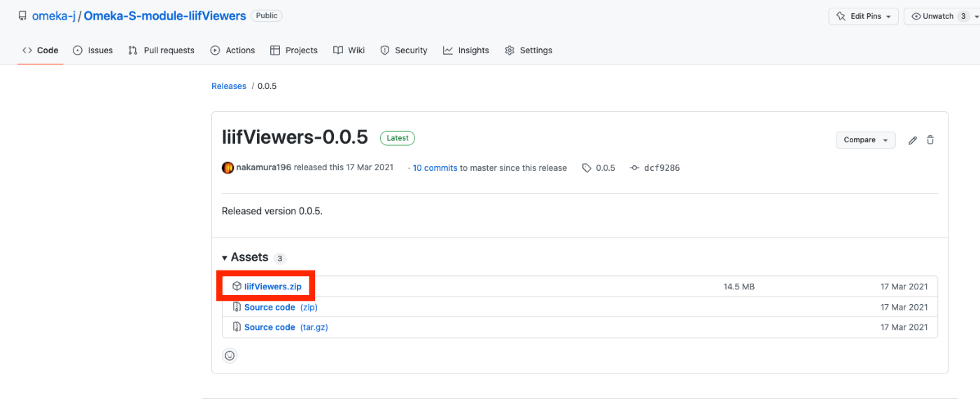Click file icon beside Source code (tar.gz)
The height and width of the screenshot is (412, 980).
point(237,327)
